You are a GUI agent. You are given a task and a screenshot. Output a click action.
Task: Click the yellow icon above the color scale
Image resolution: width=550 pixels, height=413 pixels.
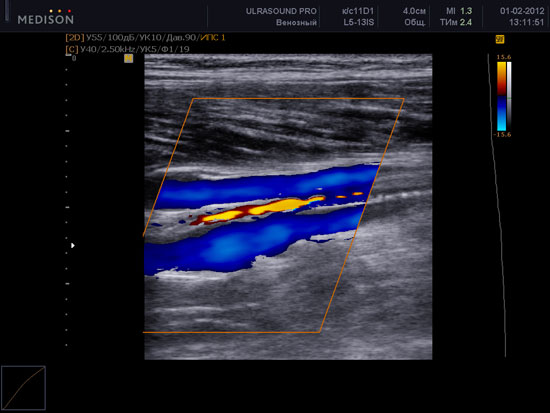tap(500, 39)
